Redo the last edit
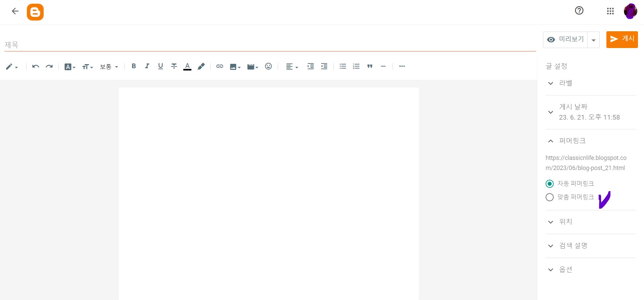This screenshot has height=300, width=644. pos(49,67)
